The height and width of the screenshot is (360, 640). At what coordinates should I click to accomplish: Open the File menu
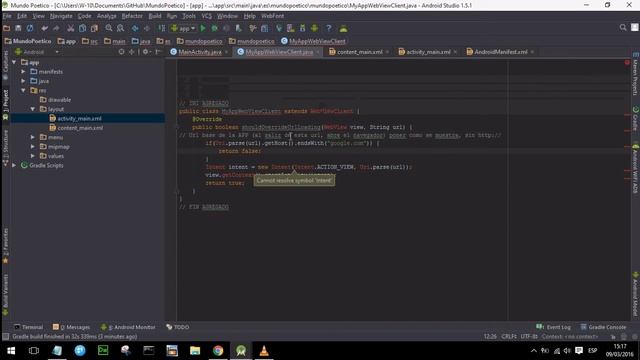[7, 16]
